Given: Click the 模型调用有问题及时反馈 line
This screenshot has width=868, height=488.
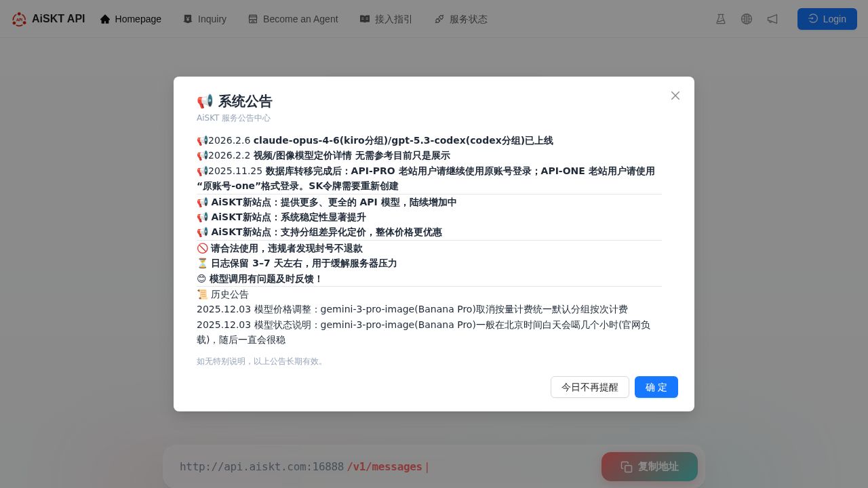Looking at the screenshot, I should [259, 279].
